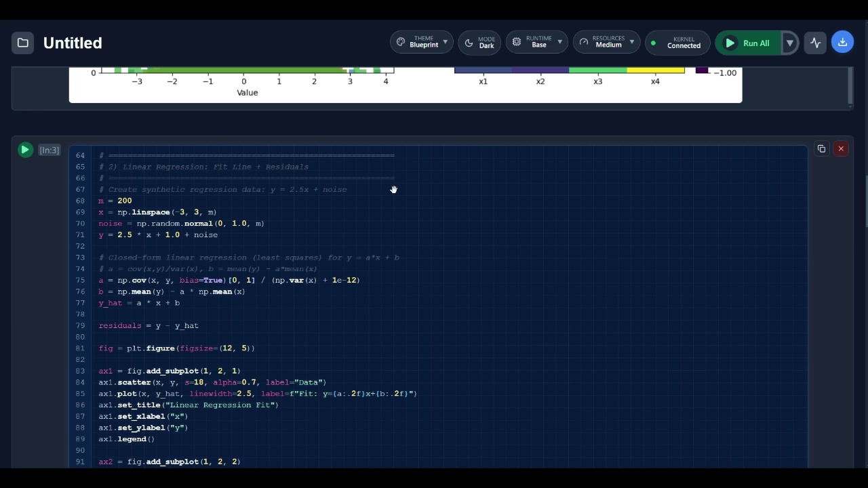Click the Untitled notebook title

click(x=73, y=43)
